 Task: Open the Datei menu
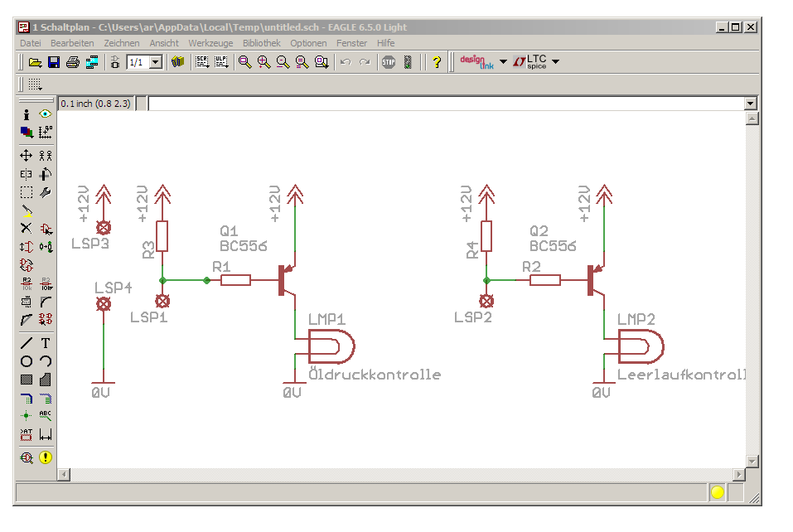coord(31,43)
